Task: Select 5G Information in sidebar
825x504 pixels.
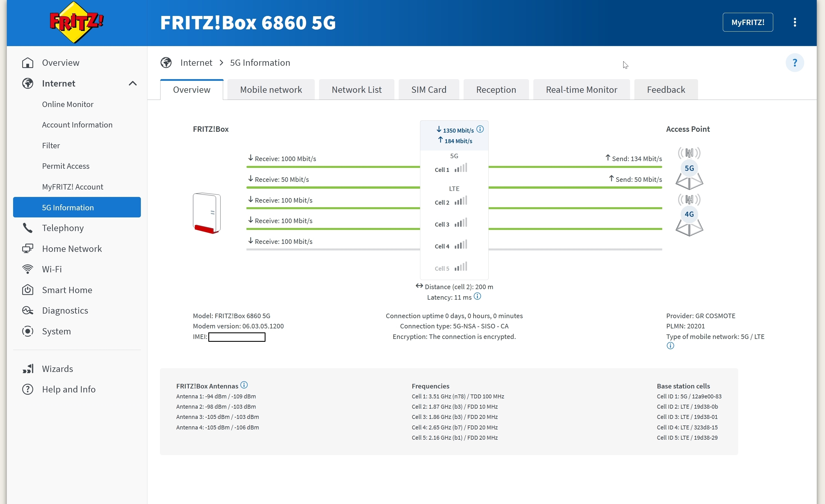Action: 77,207
